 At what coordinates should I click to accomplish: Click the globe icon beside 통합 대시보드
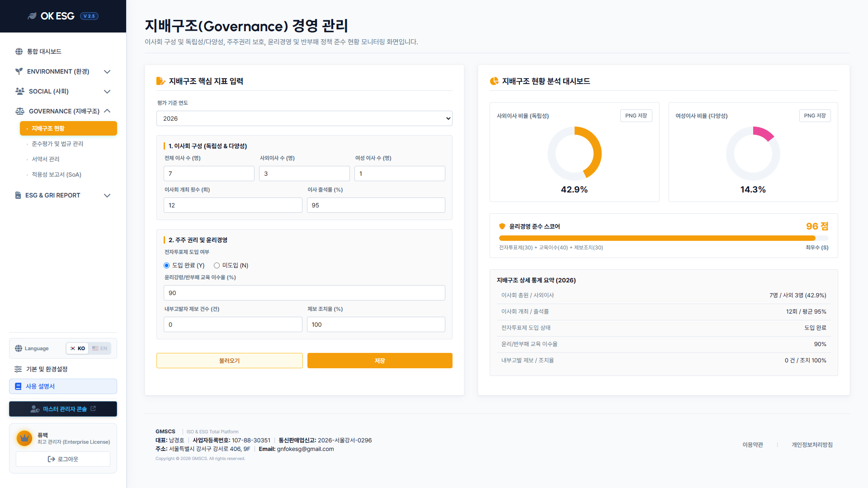click(x=19, y=52)
